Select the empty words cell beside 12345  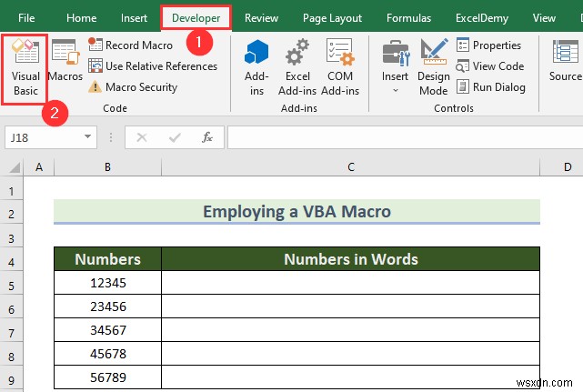tap(350, 283)
